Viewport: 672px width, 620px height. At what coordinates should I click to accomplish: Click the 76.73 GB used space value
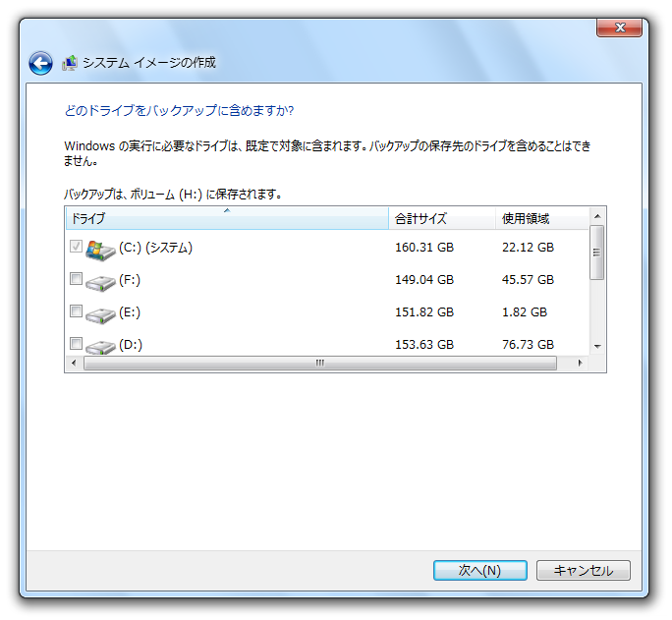(x=528, y=345)
